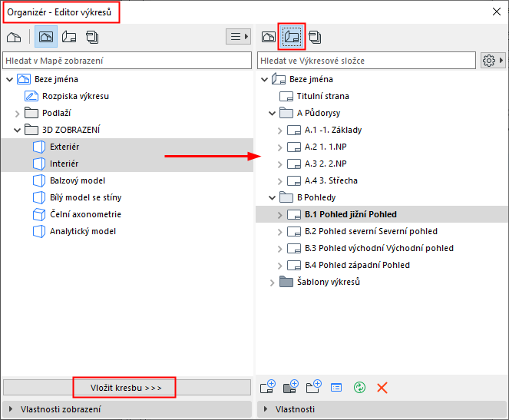Screen dimensions: 509x420
Task: Click the search field Hledat v Mapě zobrazení
Action: coord(127,61)
